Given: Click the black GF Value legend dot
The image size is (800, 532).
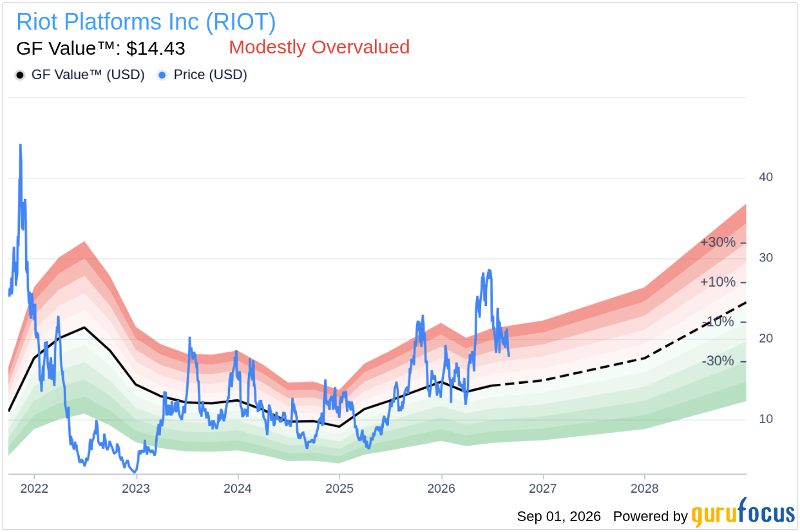Looking at the screenshot, I should click(20, 75).
